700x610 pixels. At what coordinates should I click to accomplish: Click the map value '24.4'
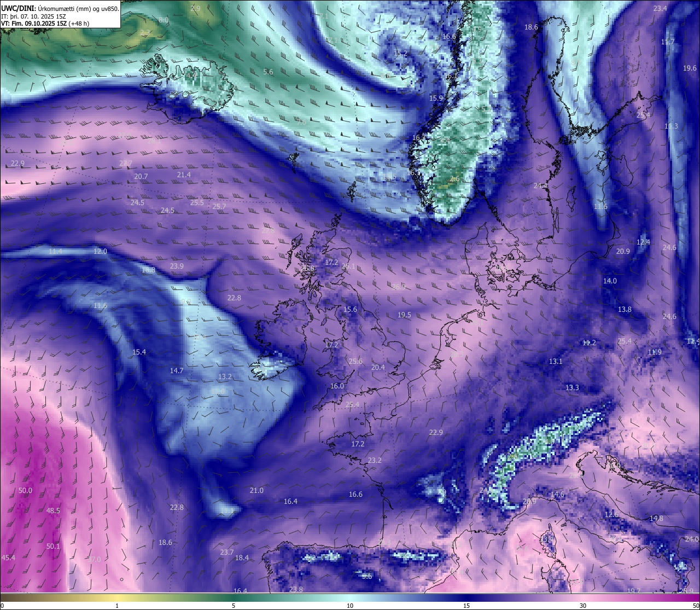pos(540,186)
